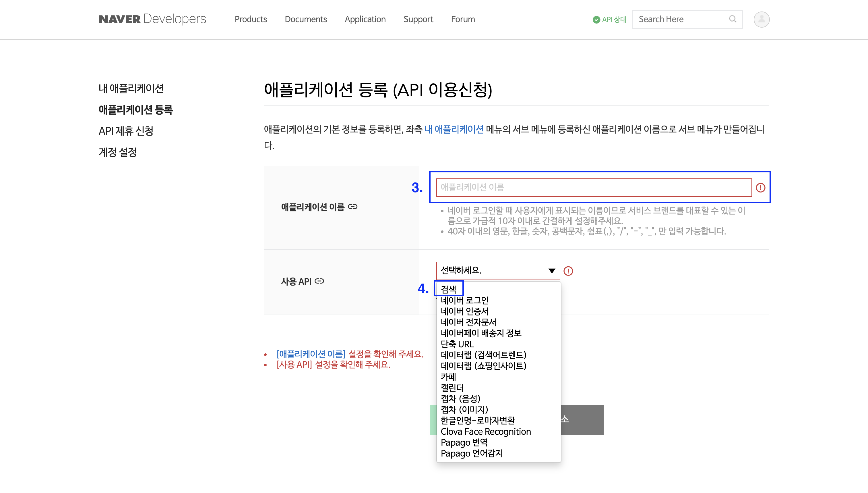
Task: Open the Products menu
Action: click(x=251, y=19)
